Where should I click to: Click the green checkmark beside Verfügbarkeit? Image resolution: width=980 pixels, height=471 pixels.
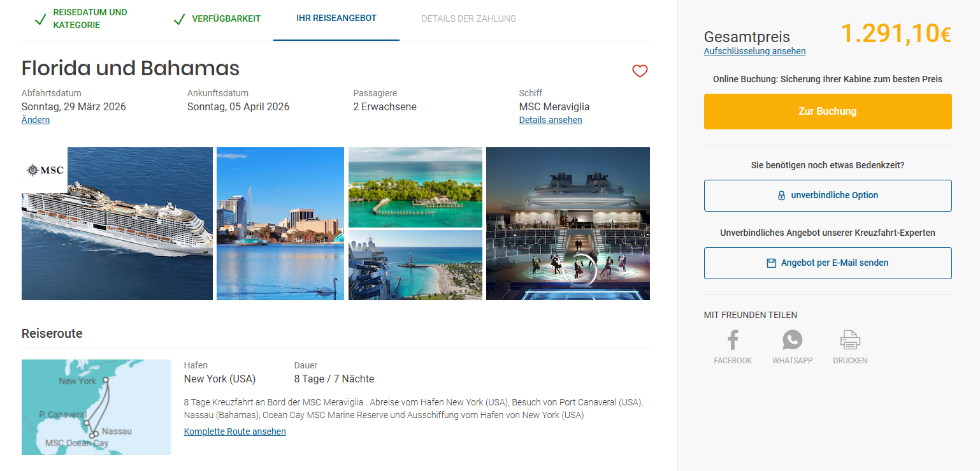179,19
